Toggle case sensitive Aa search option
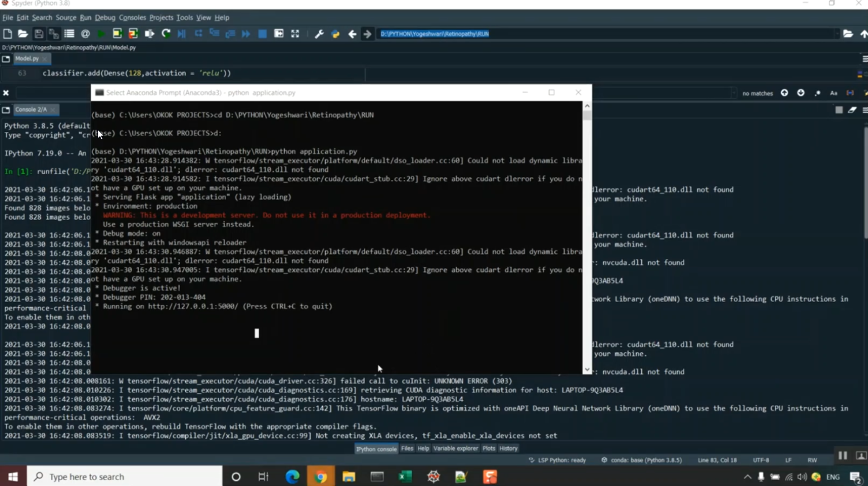This screenshot has width=868, height=486. point(833,93)
